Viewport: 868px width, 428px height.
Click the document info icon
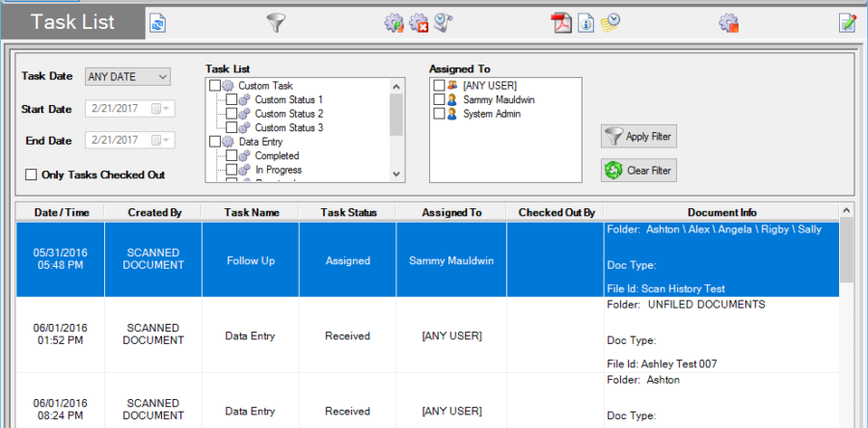tap(585, 23)
